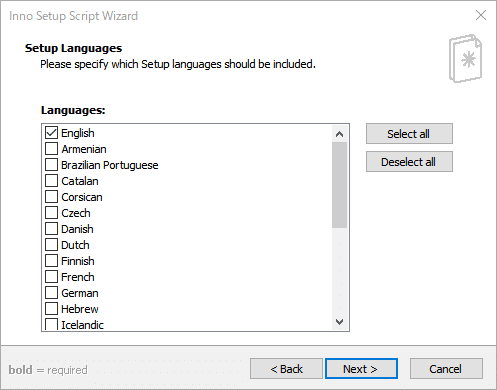
Task: Tick the Brazilian Portuguese checkbox
Action: (51, 165)
